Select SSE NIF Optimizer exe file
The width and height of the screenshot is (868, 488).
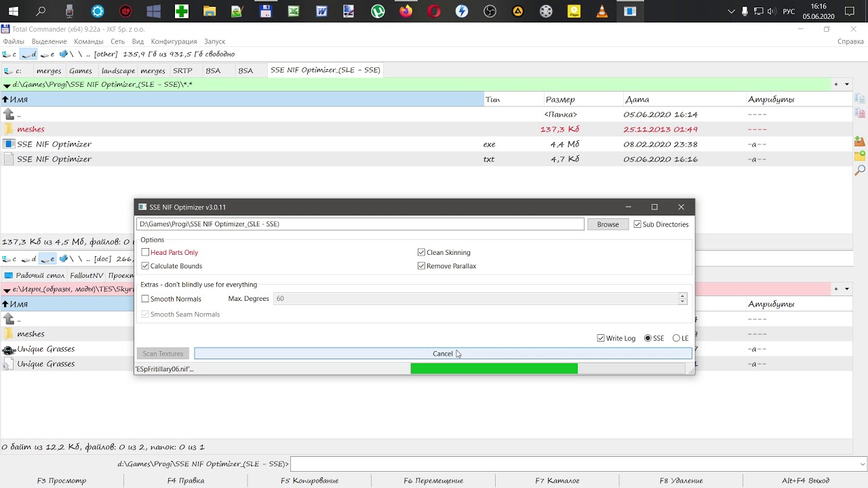tap(54, 144)
